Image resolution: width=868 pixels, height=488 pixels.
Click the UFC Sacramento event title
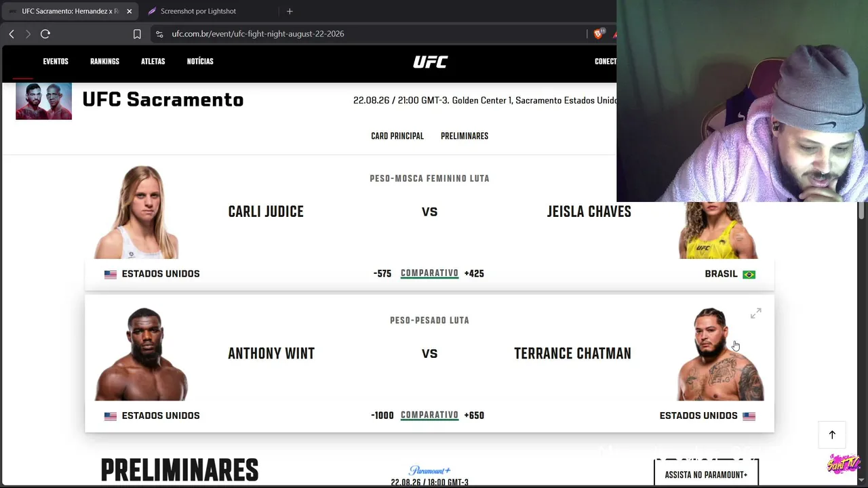[163, 100]
